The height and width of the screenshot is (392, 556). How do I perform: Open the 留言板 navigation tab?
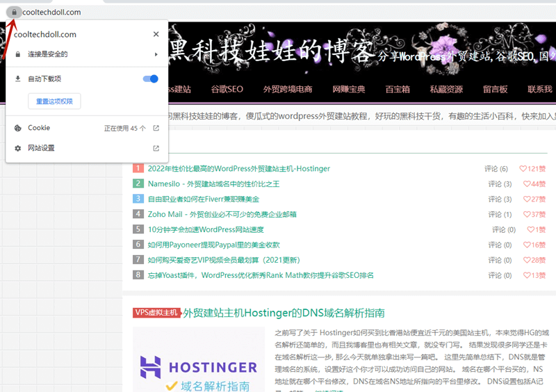[495, 89]
